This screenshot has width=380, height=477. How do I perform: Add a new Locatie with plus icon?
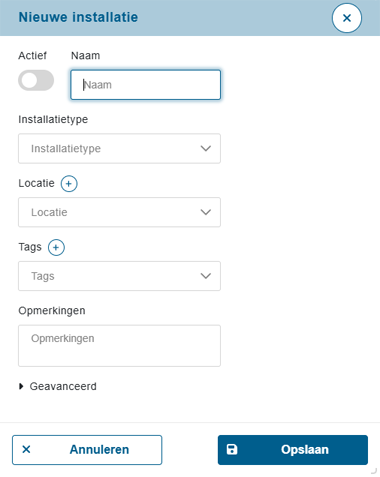point(69,183)
